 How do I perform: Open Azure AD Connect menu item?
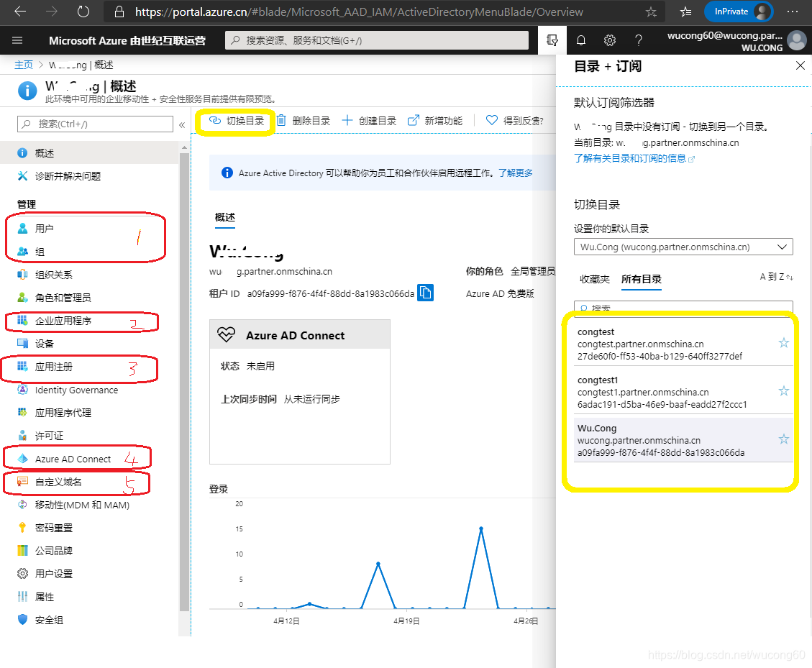tap(89, 459)
